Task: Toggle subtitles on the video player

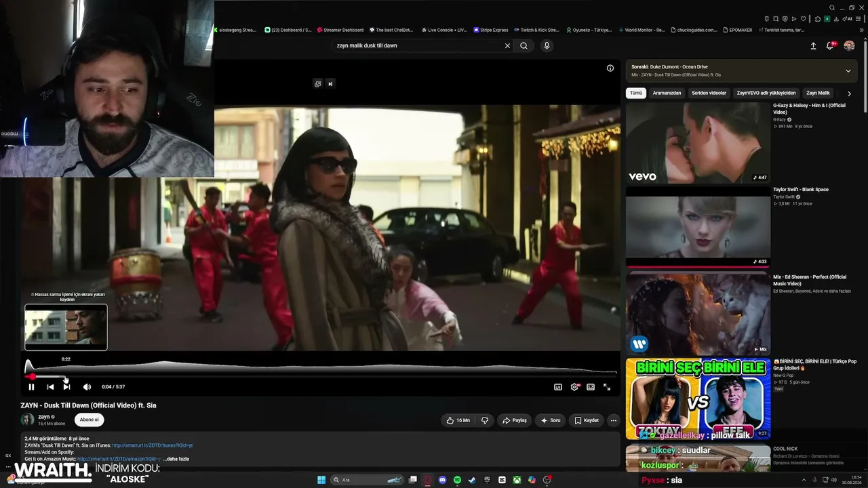Action: pos(558,387)
